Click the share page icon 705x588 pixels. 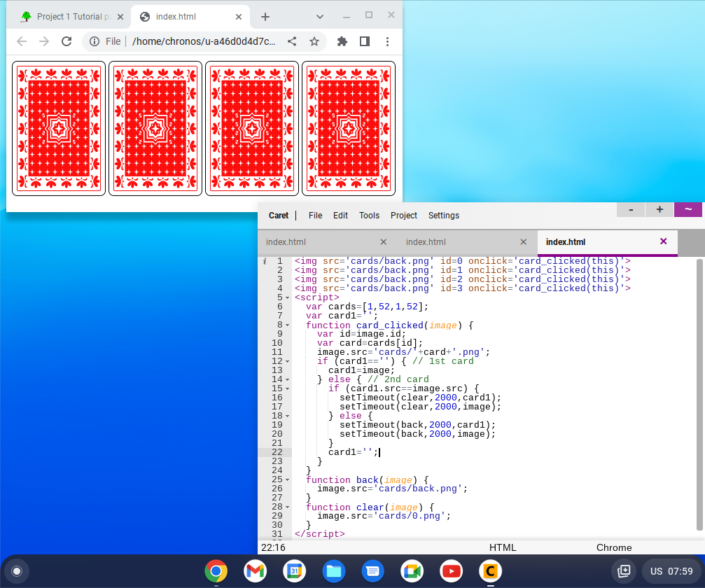click(292, 41)
